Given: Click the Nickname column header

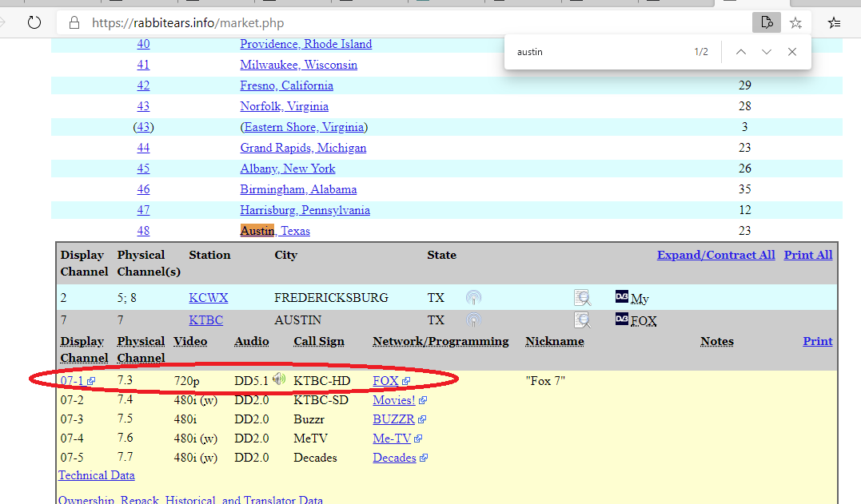Looking at the screenshot, I should [555, 341].
